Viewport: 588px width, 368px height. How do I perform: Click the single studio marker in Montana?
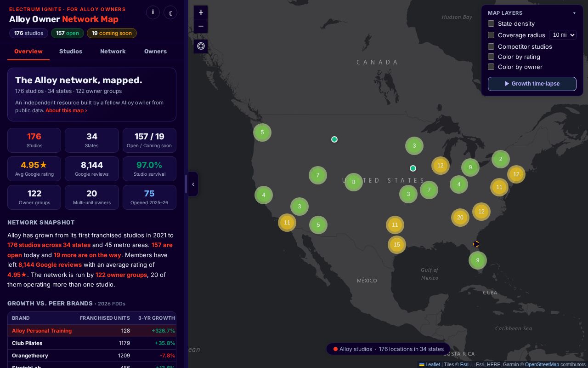click(x=334, y=139)
